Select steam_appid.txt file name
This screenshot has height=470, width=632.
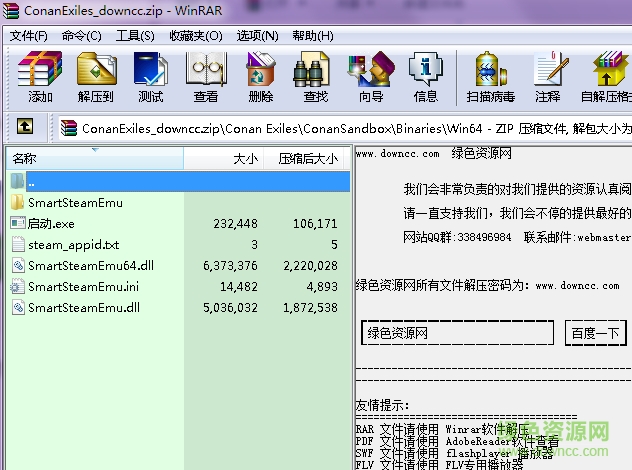pyautogui.click(x=74, y=245)
